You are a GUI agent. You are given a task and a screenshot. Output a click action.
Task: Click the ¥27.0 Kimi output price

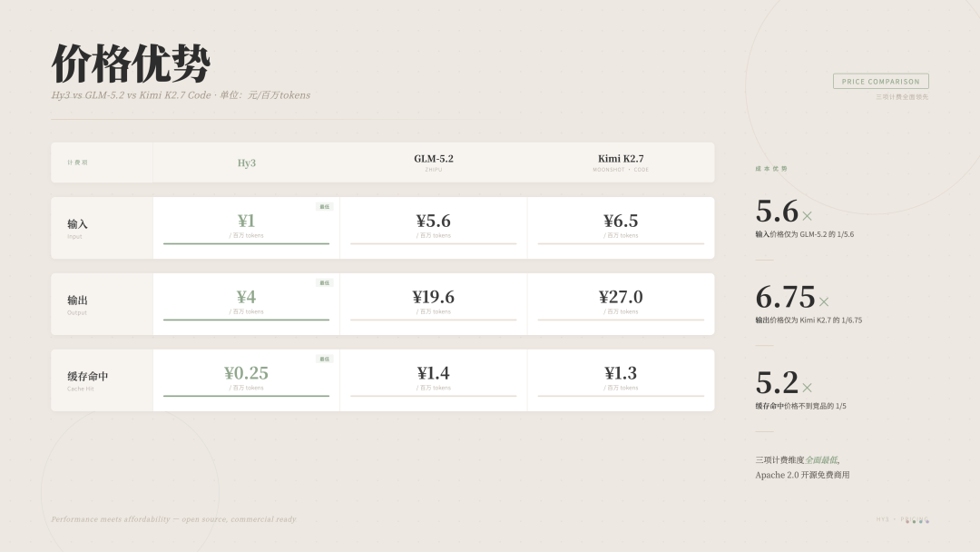(x=621, y=297)
